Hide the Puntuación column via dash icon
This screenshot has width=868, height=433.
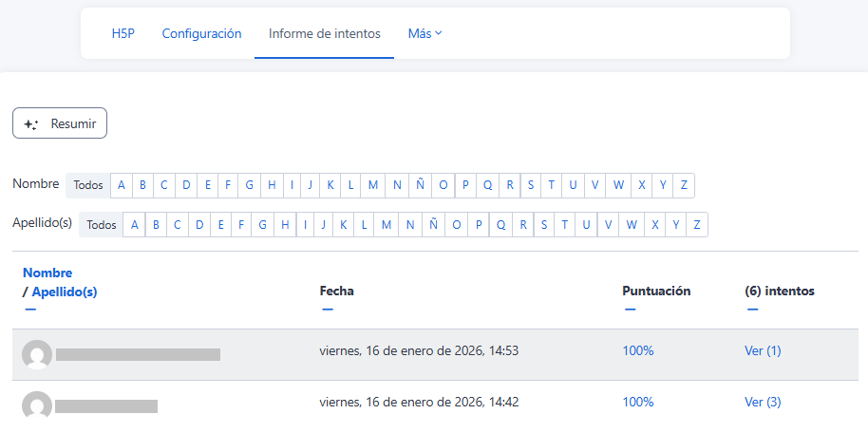point(630,309)
